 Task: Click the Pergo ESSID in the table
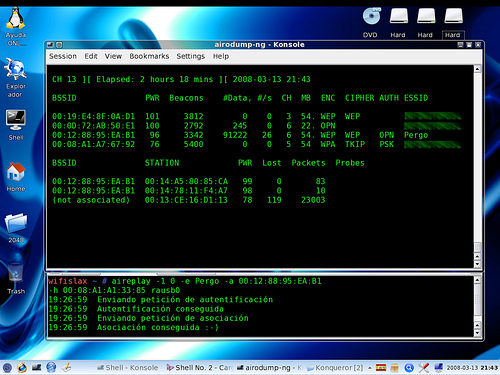pyautogui.click(x=416, y=135)
